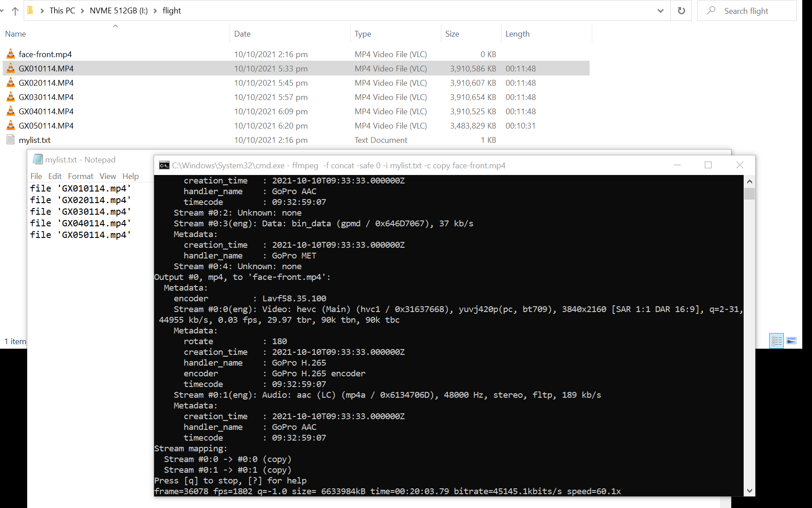Expand chevron after This PC

82,11
